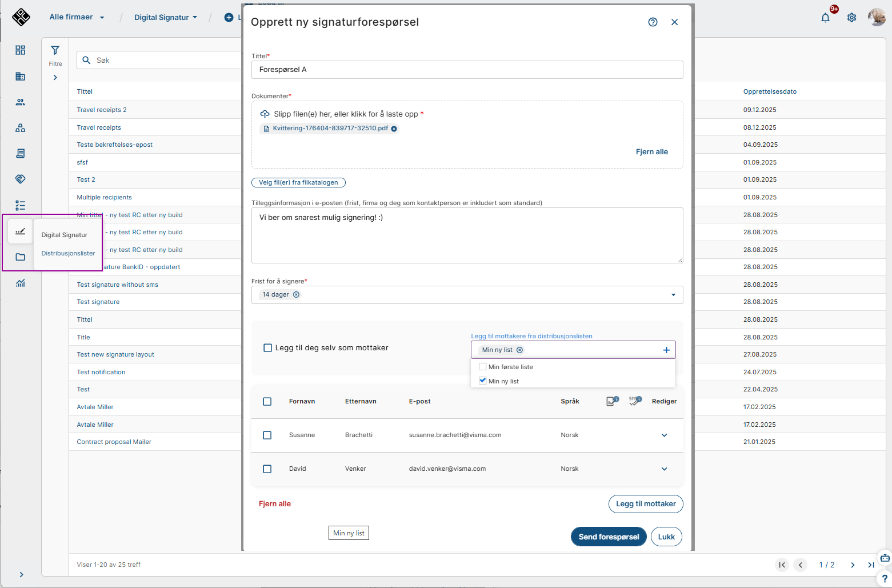Click the Tittel input field
The image size is (892, 588).
tap(467, 70)
